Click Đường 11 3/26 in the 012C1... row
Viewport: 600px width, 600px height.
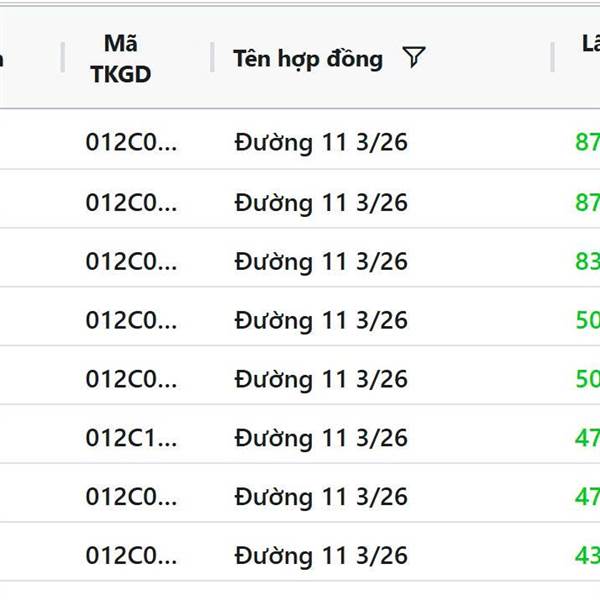[321, 438]
